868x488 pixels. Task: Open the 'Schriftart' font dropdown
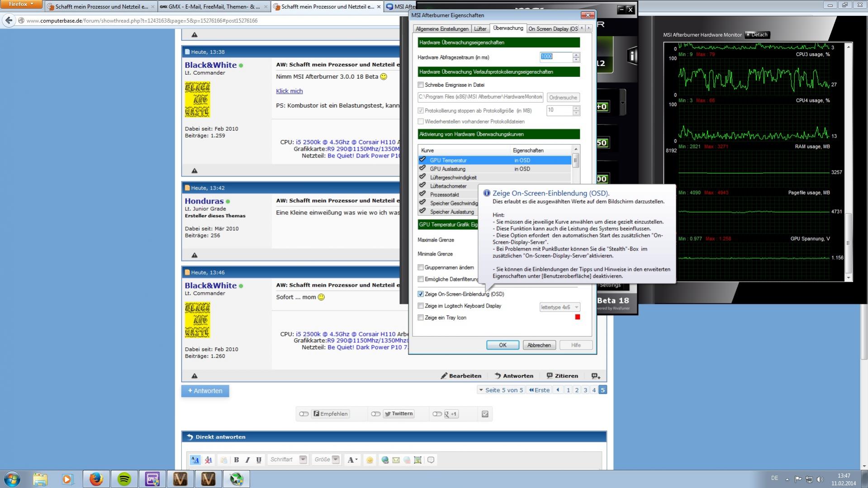[x=303, y=460]
